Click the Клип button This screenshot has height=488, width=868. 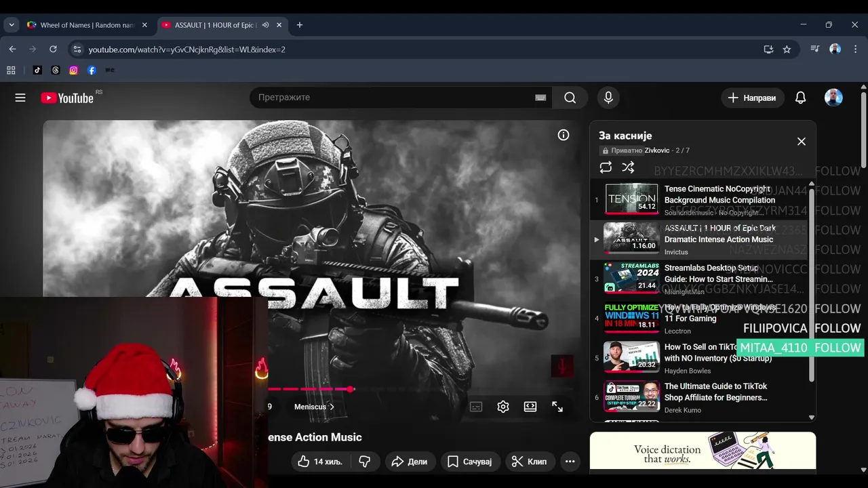[x=530, y=462]
